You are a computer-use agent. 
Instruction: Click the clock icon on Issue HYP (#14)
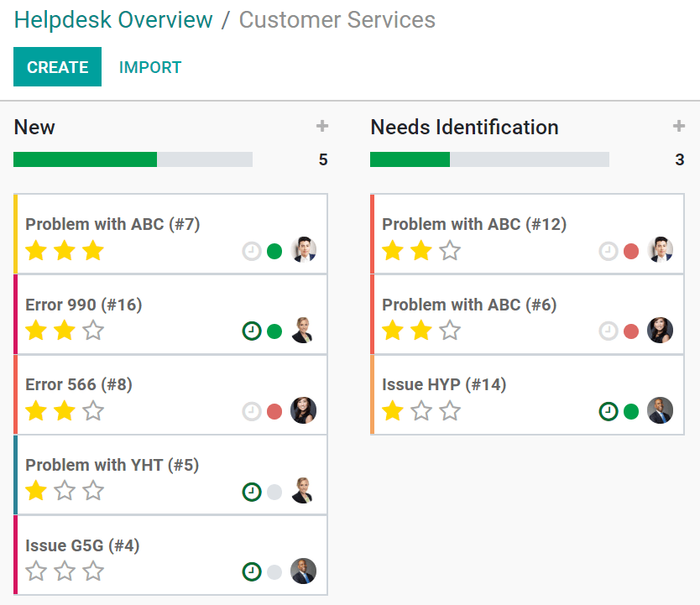608,411
